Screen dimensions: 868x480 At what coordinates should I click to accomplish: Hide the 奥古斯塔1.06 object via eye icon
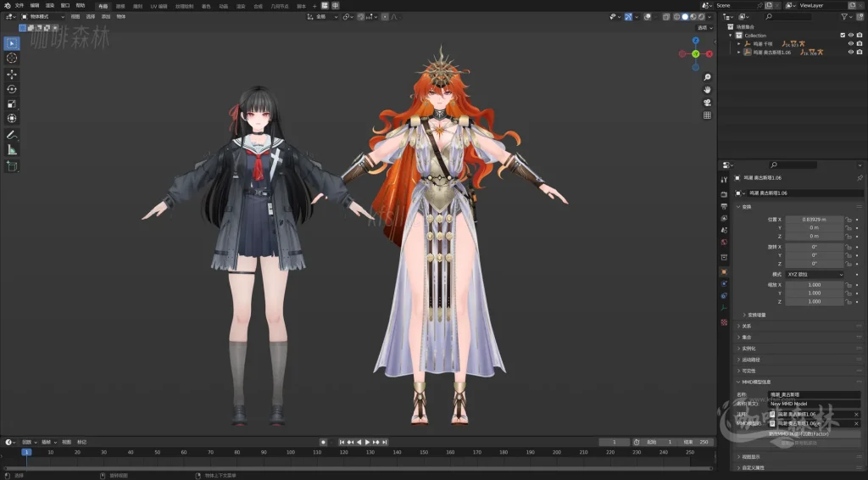click(851, 52)
